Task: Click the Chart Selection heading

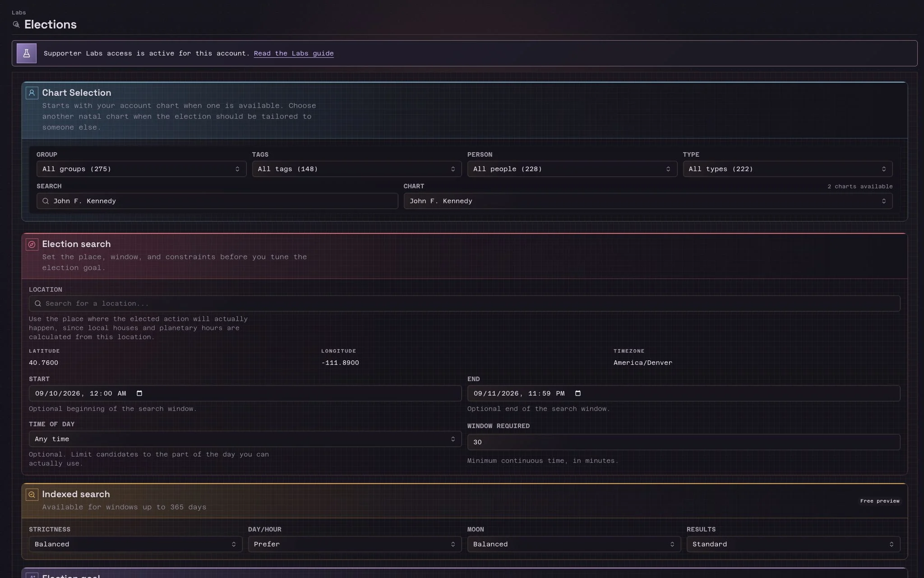Action: [x=77, y=93]
